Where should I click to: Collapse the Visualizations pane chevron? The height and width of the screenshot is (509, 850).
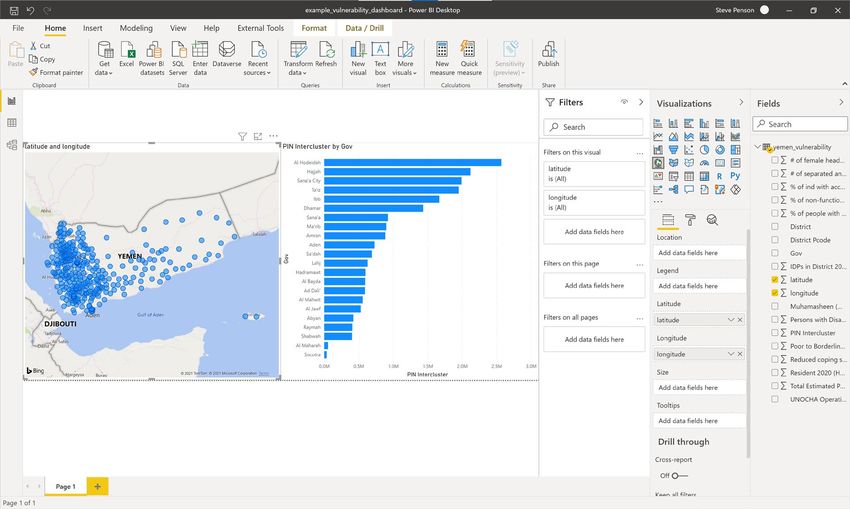point(741,102)
